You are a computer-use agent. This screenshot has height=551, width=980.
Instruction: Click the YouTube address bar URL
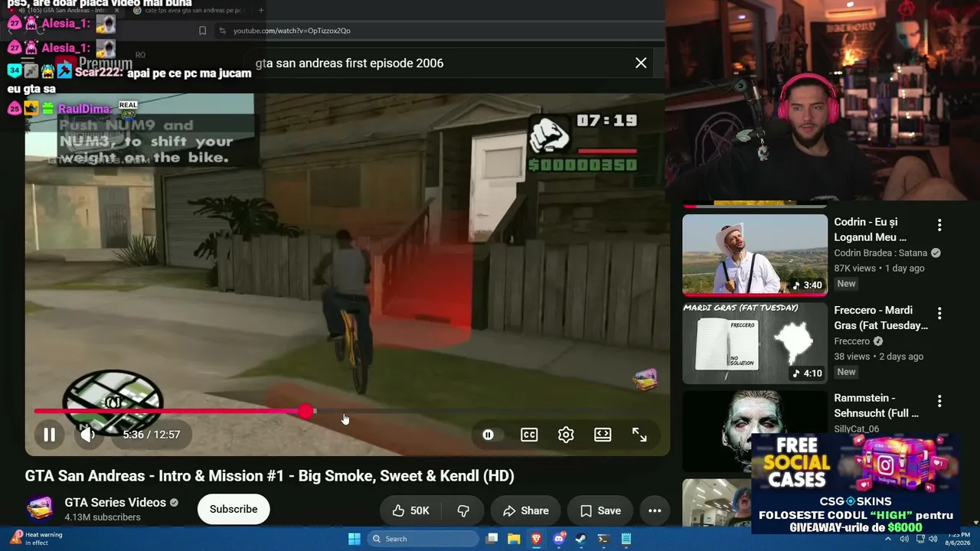coord(292,31)
